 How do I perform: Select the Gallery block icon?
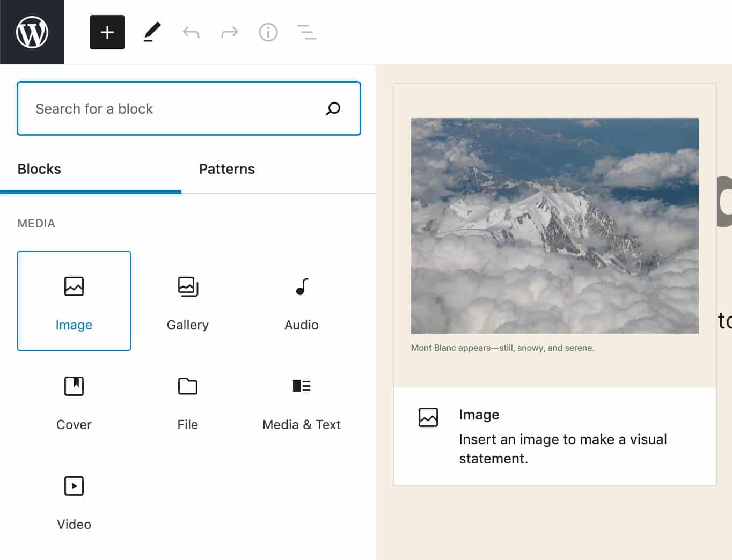(x=187, y=287)
